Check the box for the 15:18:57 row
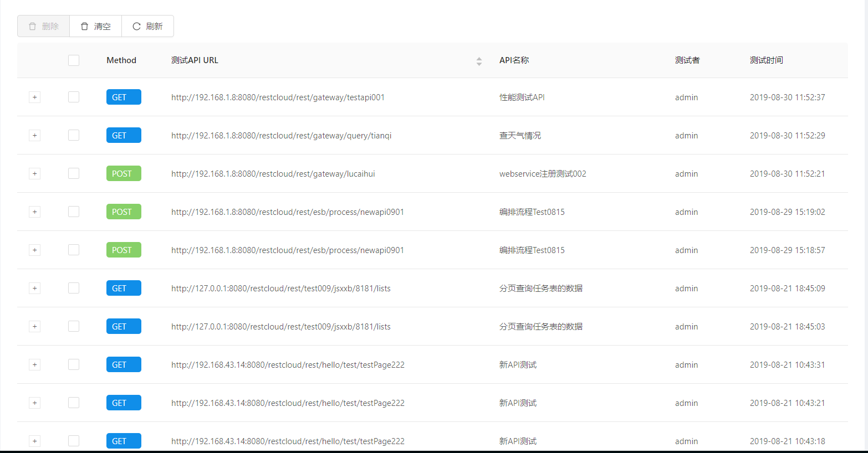868x453 pixels. (74, 250)
